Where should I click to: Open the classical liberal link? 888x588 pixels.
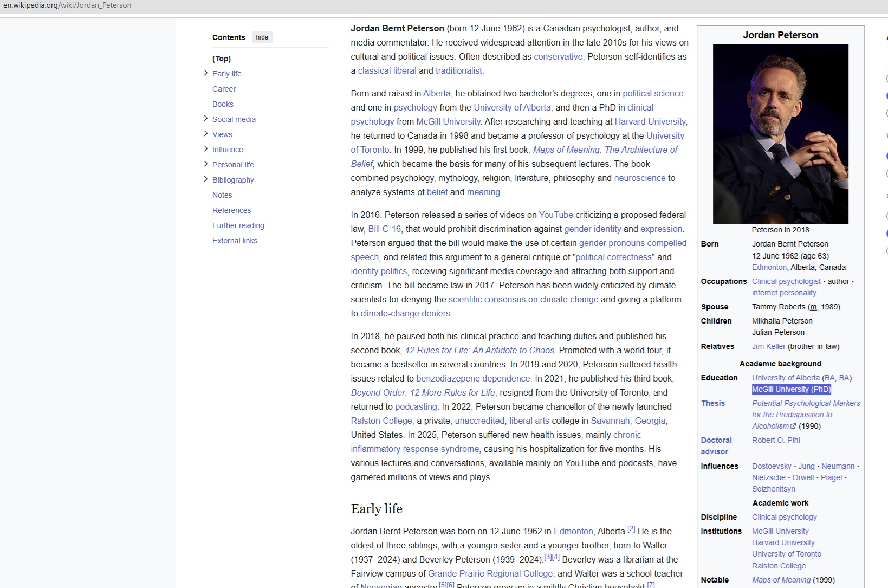pos(387,70)
